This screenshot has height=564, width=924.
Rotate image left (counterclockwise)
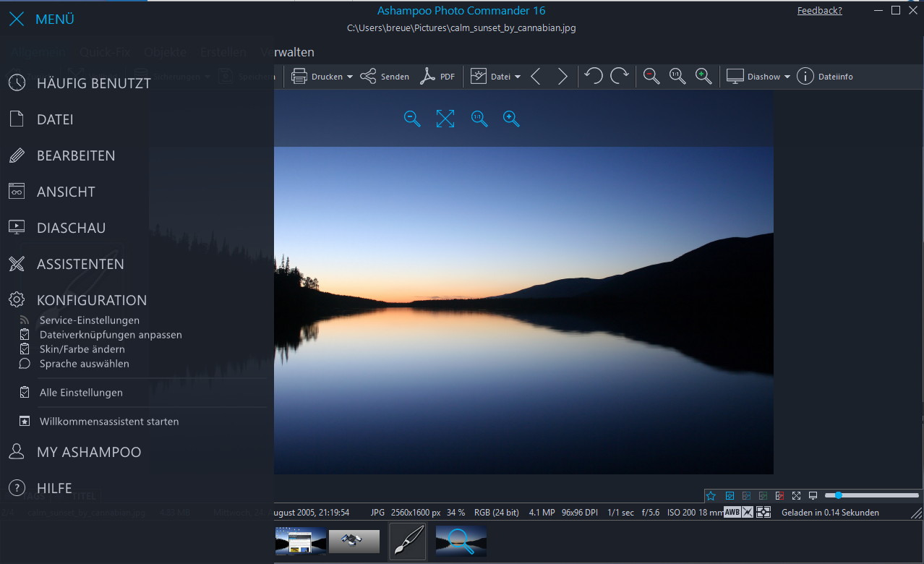coord(594,76)
